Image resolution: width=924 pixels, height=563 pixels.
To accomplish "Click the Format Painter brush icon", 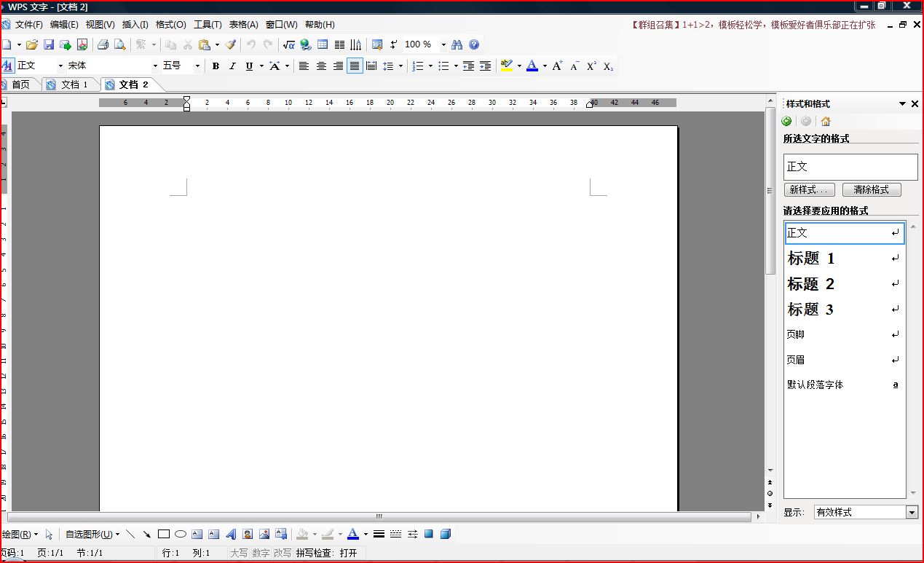I will click(x=231, y=44).
